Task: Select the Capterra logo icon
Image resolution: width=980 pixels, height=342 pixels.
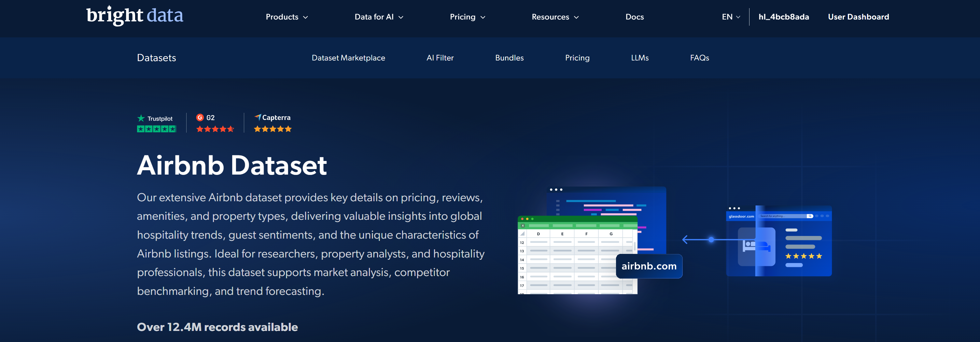Action: [x=258, y=117]
